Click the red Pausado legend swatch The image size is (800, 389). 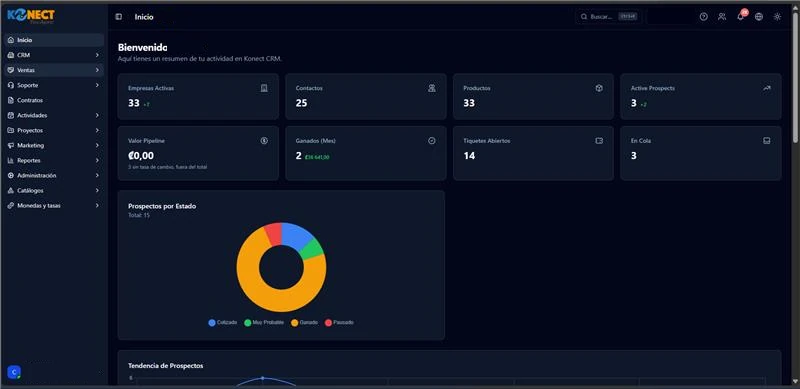tap(329, 323)
